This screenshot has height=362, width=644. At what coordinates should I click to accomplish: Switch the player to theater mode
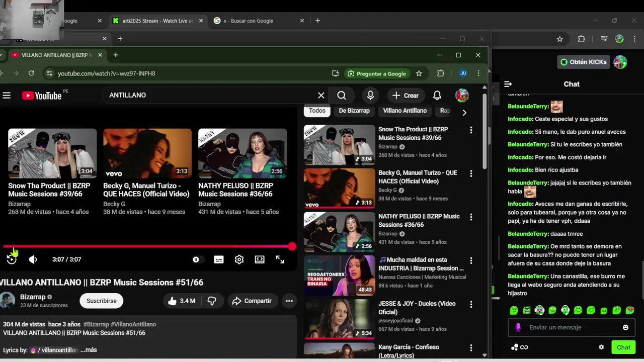click(x=260, y=259)
